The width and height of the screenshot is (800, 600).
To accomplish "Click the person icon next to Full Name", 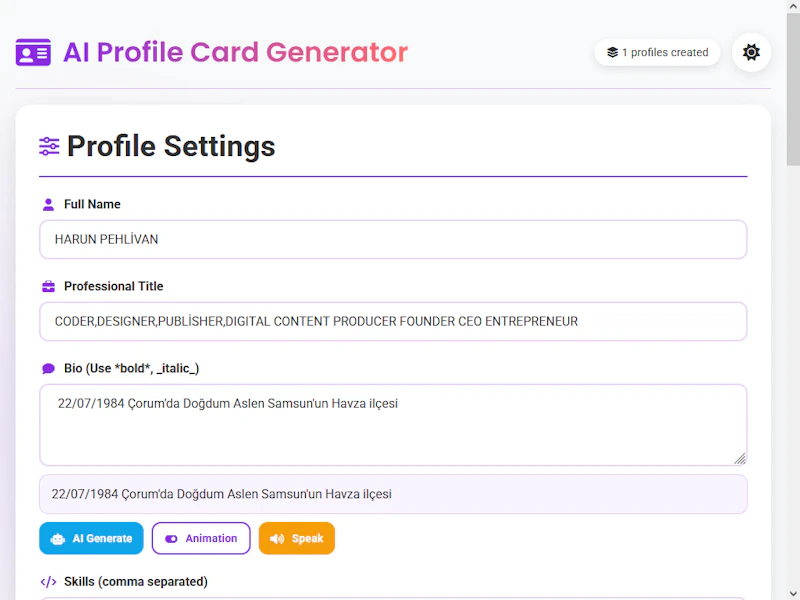I will (47, 203).
